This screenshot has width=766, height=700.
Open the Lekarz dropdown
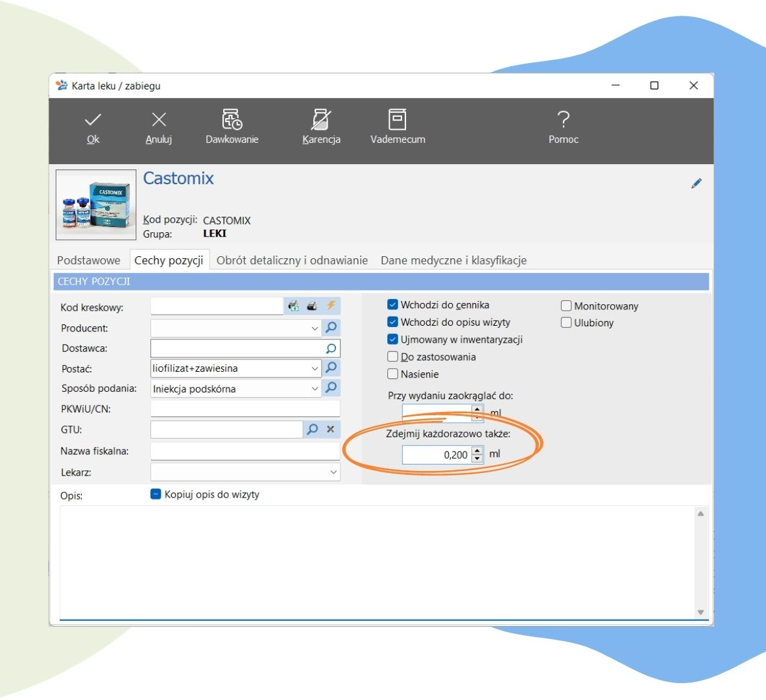coord(333,472)
